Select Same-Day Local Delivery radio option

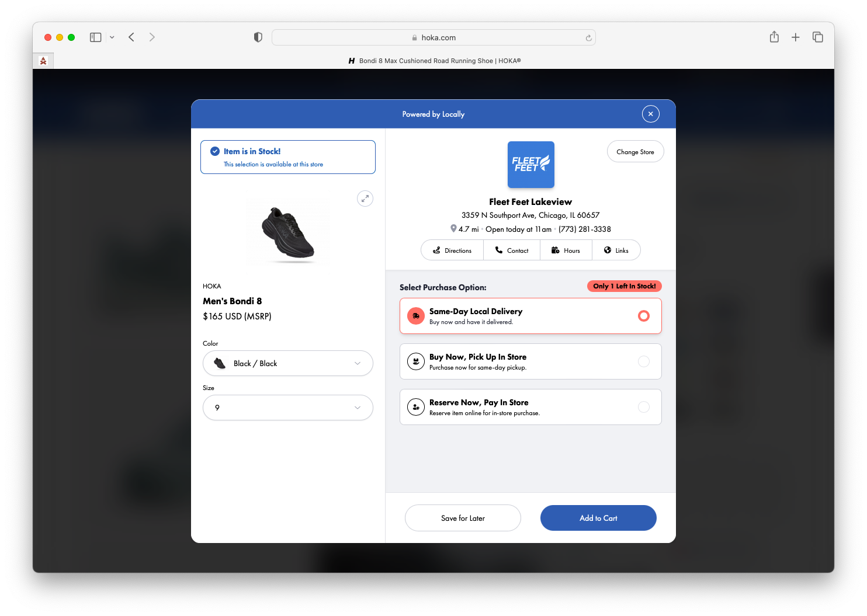pos(644,316)
